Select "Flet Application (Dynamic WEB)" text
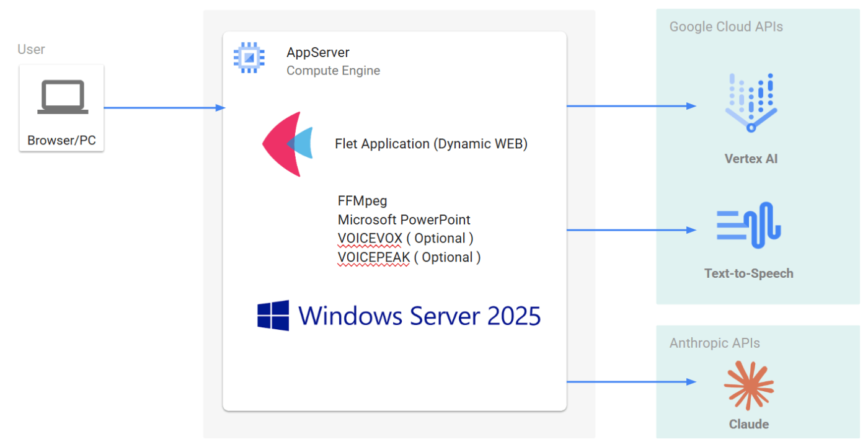Viewport: 868px width, 447px height. pos(431,144)
